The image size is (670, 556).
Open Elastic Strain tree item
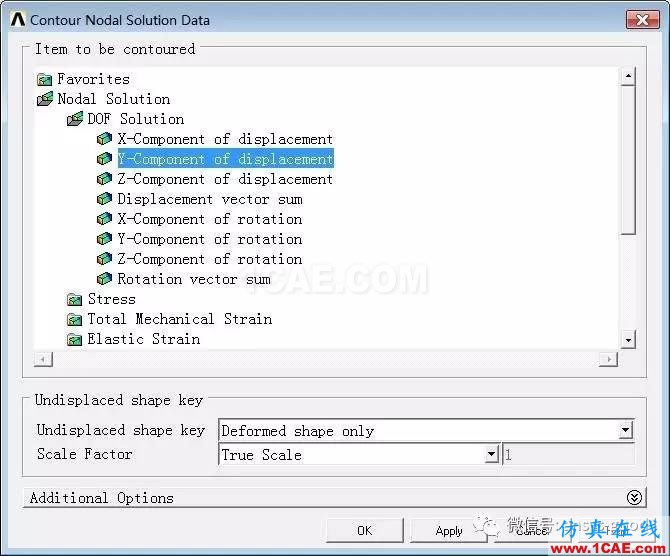144,339
